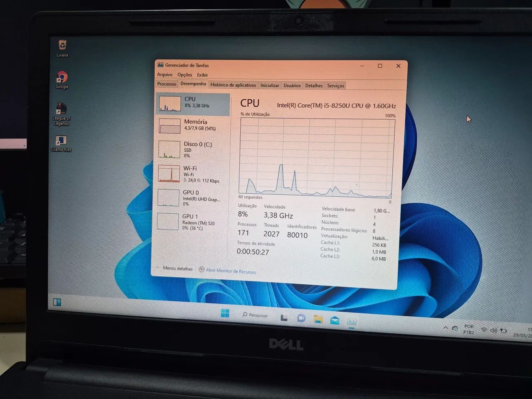Screen dimensions: 532x399
Task: Open the Memória performance panel
Action: pyautogui.click(x=192, y=126)
